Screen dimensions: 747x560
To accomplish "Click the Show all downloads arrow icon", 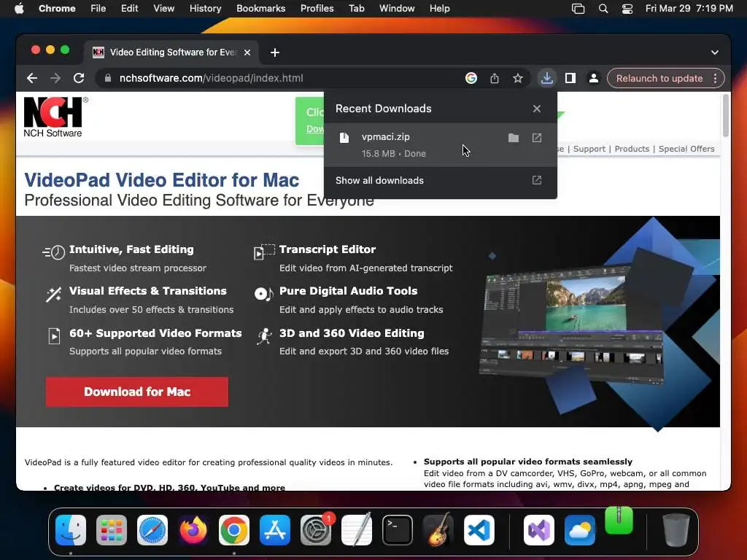I will click(537, 180).
